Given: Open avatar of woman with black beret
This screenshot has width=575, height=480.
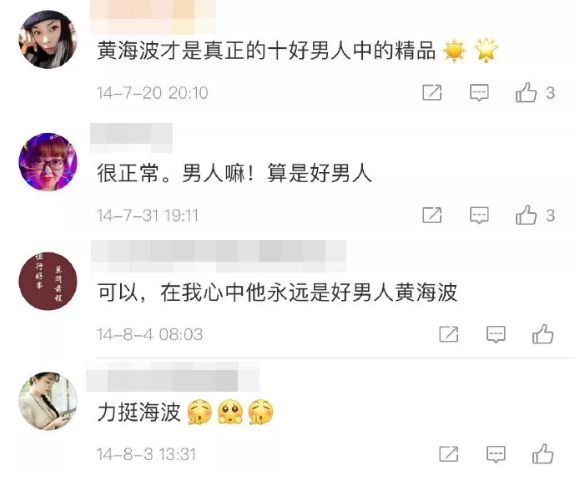Looking at the screenshot, I should click(x=48, y=39).
